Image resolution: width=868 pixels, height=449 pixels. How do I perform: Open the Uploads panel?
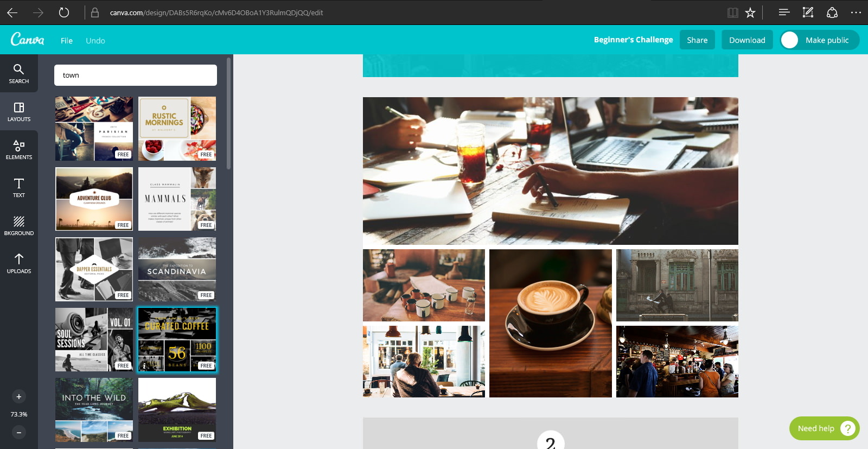(x=18, y=263)
